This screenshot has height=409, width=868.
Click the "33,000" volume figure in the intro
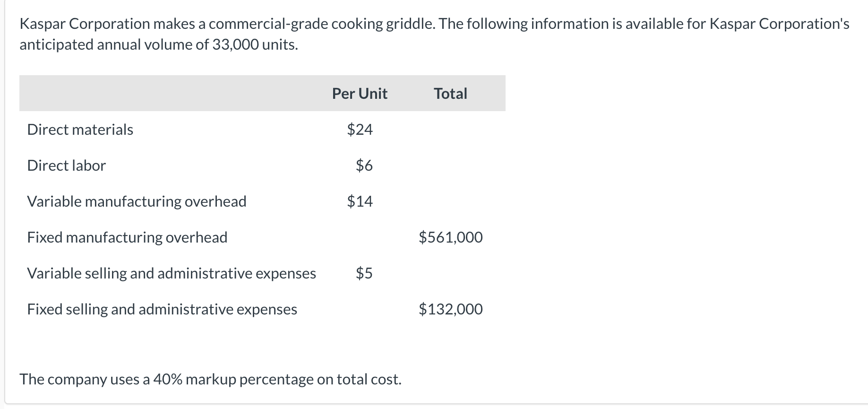coord(235,44)
